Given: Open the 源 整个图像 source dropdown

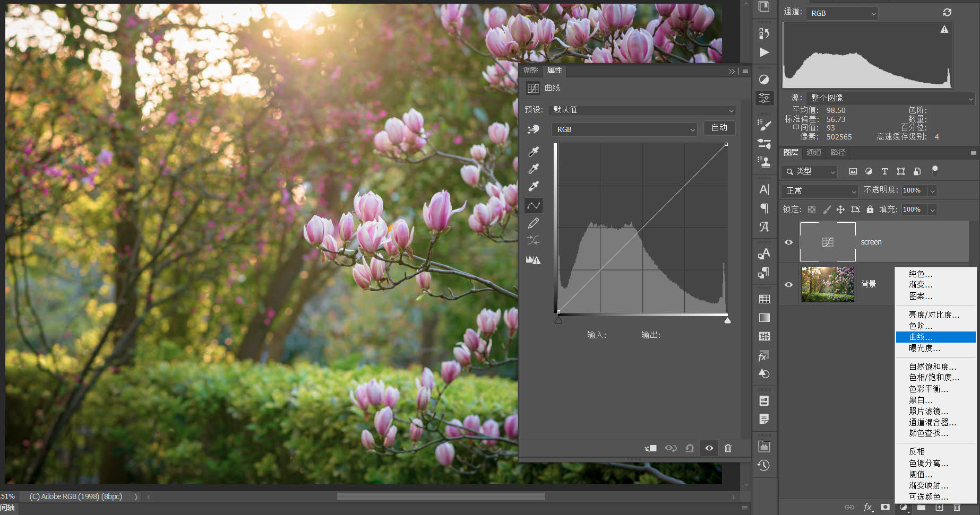Looking at the screenshot, I should click(890, 98).
